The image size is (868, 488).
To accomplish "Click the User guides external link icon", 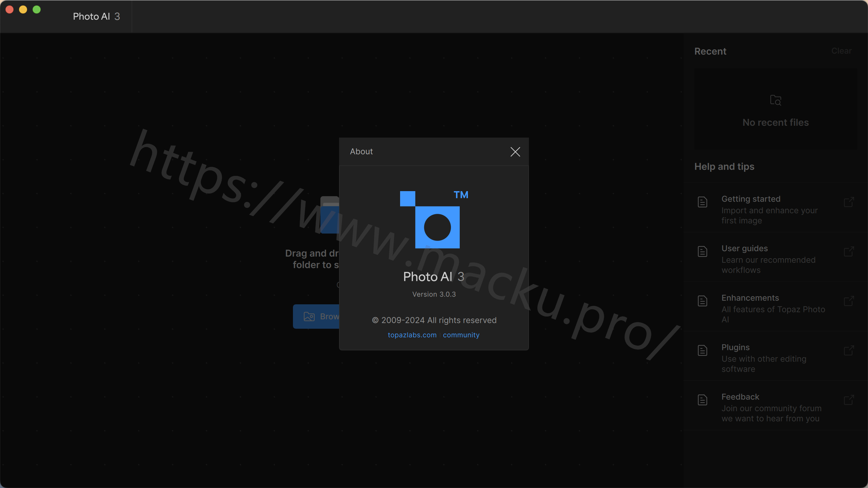I will coord(849,251).
